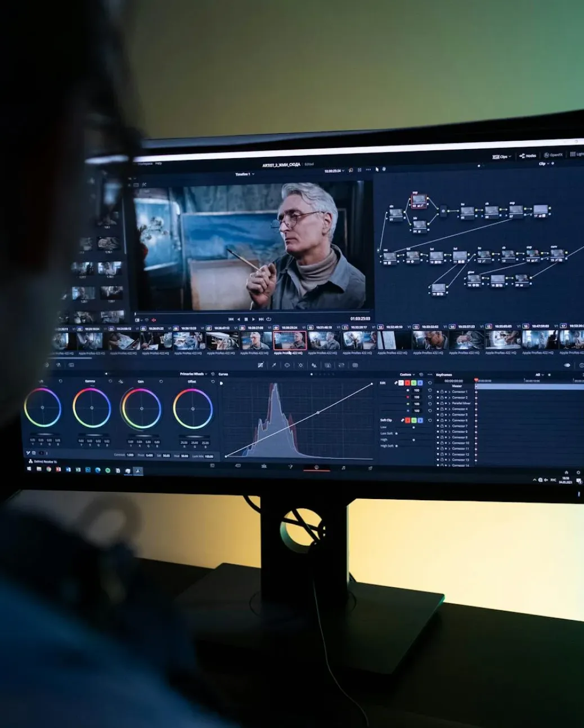
Task: Click the Gain color wheel center
Action: 141,408
